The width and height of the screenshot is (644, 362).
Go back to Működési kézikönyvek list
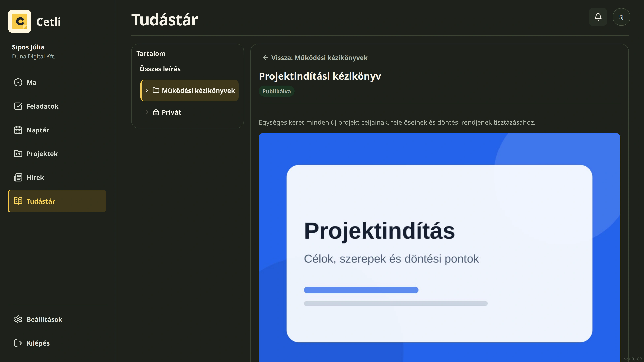tap(315, 58)
